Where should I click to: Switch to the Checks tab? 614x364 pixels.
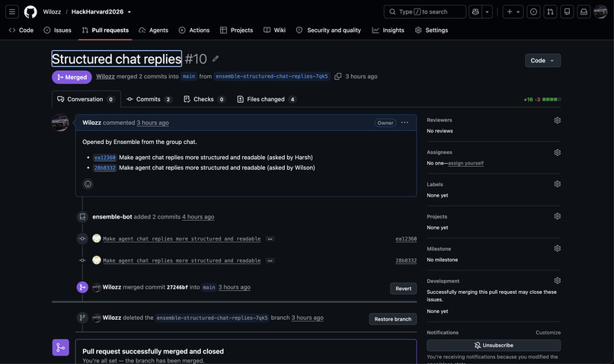click(204, 100)
